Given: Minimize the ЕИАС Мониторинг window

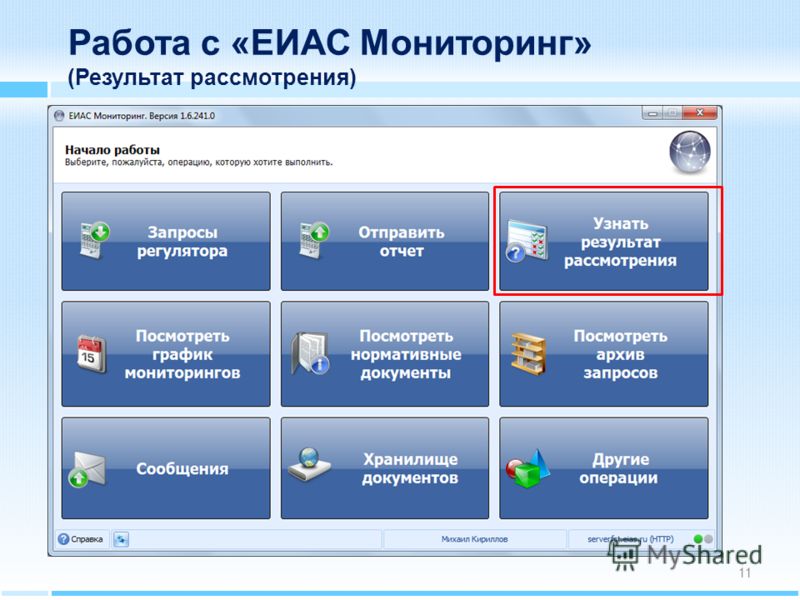Looking at the screenshot, I should [x=652, y=113].
